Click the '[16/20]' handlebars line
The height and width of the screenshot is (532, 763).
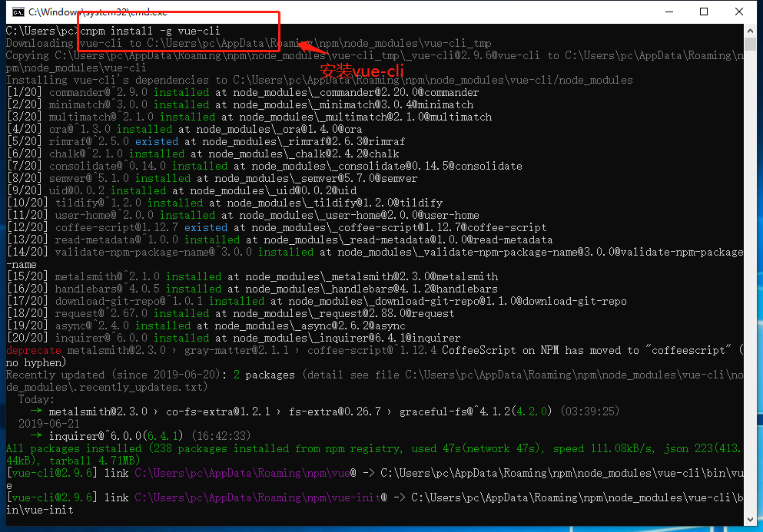tap(252, 289)
